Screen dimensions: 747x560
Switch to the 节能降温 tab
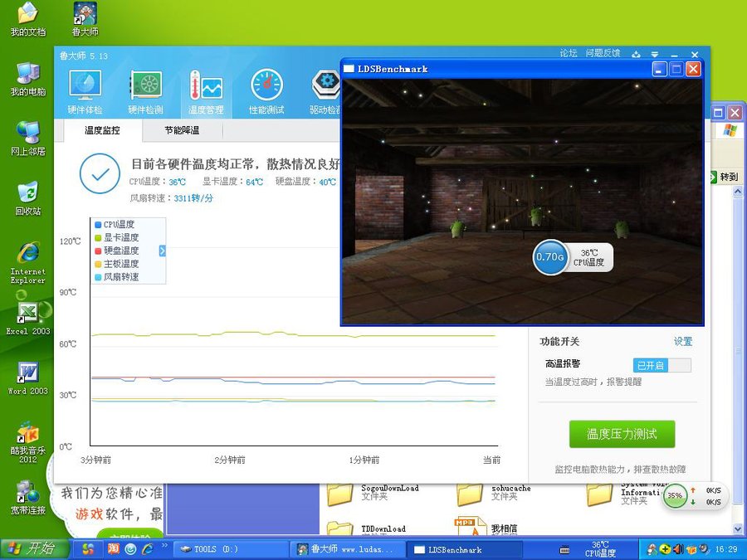pos(182,130)
